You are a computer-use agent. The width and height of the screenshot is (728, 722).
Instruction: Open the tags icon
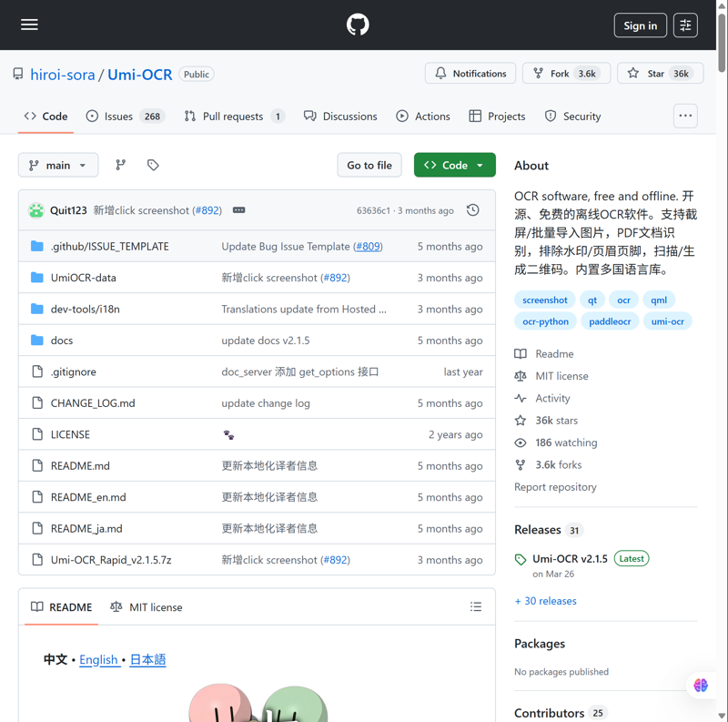[x=153, y=165]
